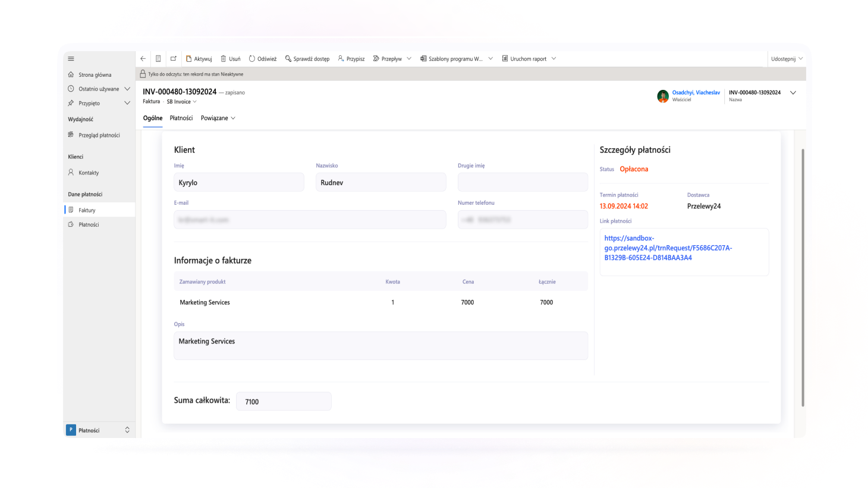
Task: Open the SB Invoice form selector
Action: point(181,102)
